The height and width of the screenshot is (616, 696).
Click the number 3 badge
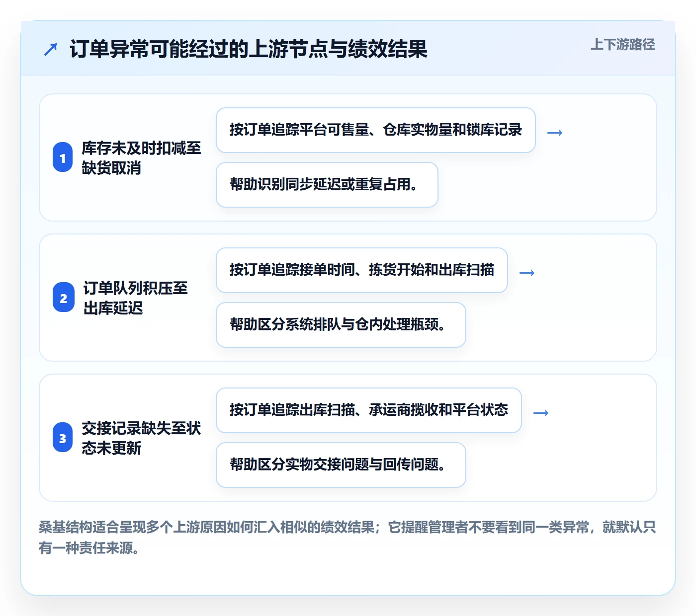[x=63, y=438]
